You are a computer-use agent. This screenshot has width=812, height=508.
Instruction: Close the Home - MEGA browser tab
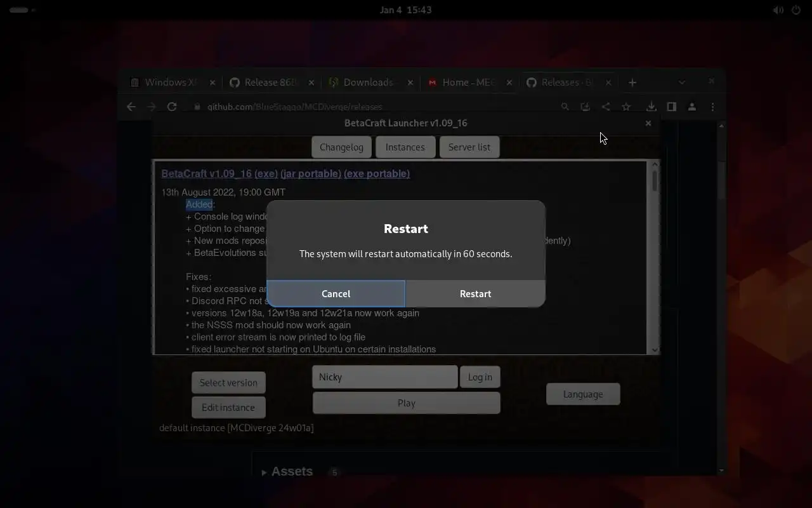point(509,82)
